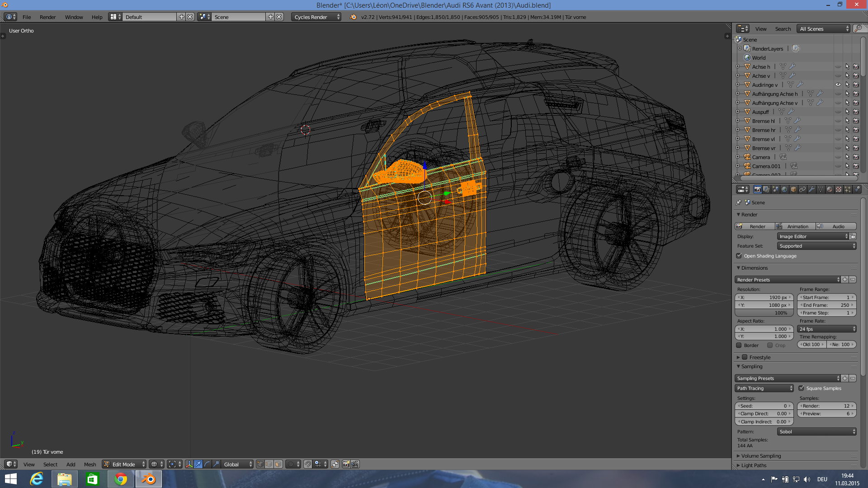The height and width of the screenshot is (488, 868).
Task: Open Google Chrome from the taskbar
Action: point(121,479)
